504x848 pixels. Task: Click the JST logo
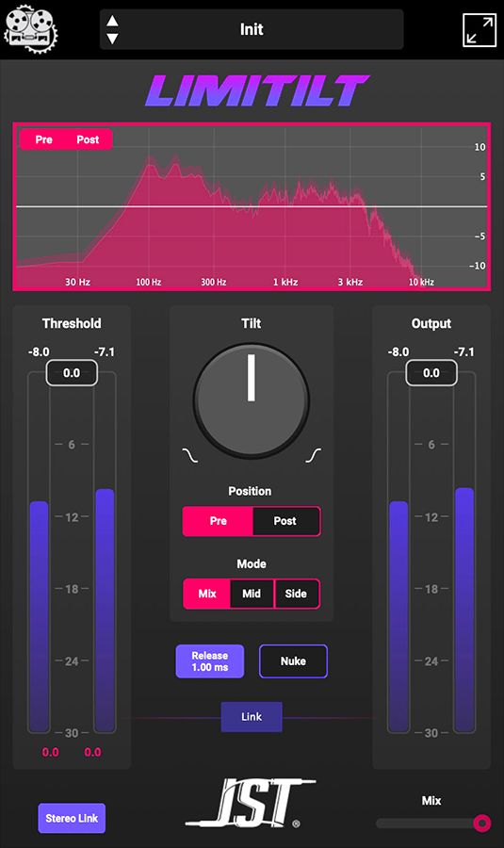click(x=251, y=805)
